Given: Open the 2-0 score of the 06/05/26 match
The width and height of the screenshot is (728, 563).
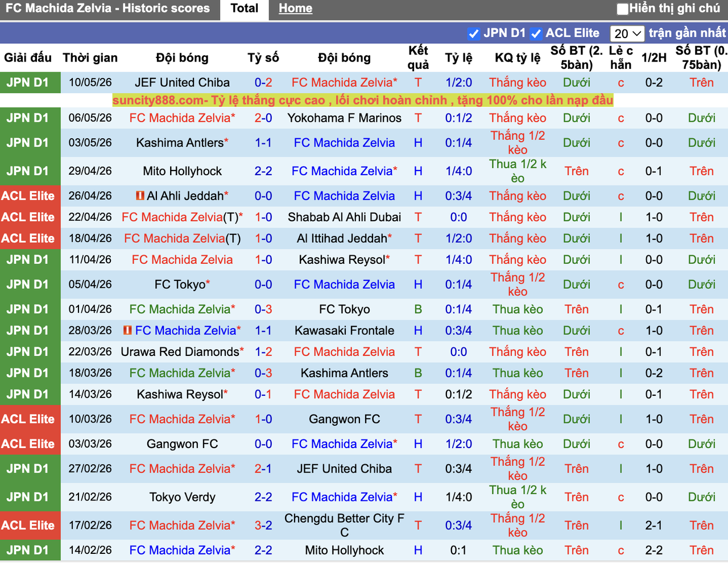Looking at the screenshot, I should 263,118.
